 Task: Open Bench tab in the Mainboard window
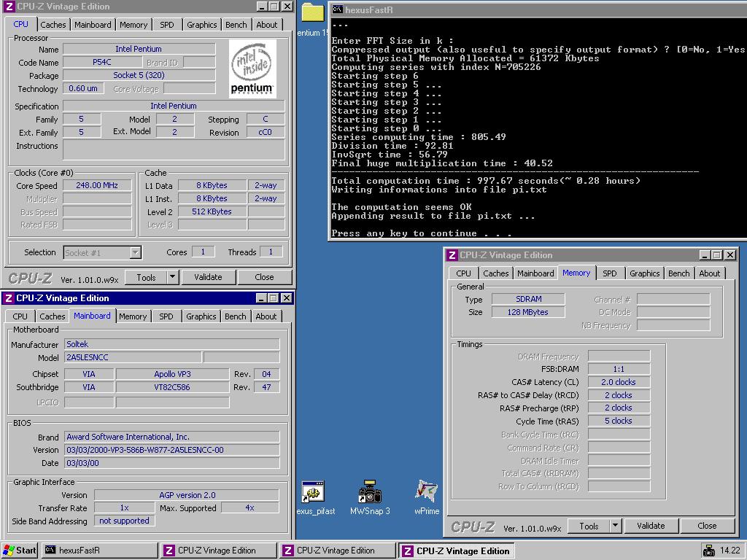point(236,316)
